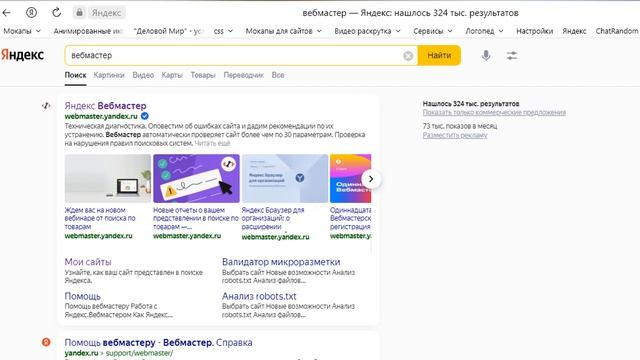The width and height of the screenshot is (640, 360).
Task: Click the Webmaster favicon beside first result
Action: pos(46,106)
